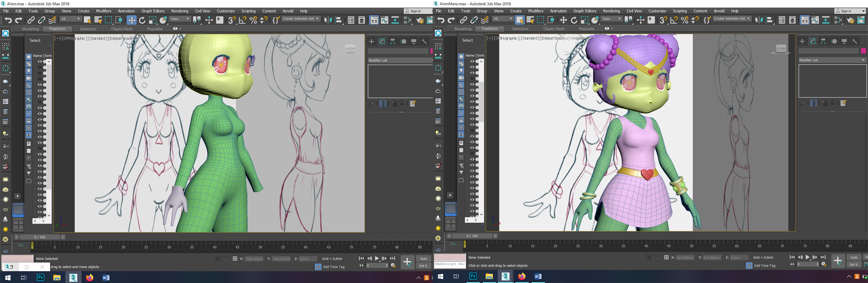
Task: Click Select and Rotate in AlienMans.max window
Action: [574, 20]
